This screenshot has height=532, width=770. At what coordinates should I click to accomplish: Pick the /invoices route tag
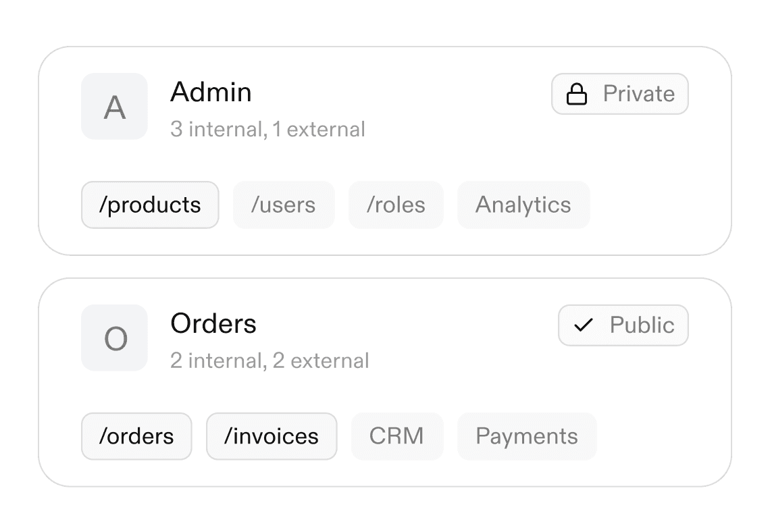(x=272, y=436)
